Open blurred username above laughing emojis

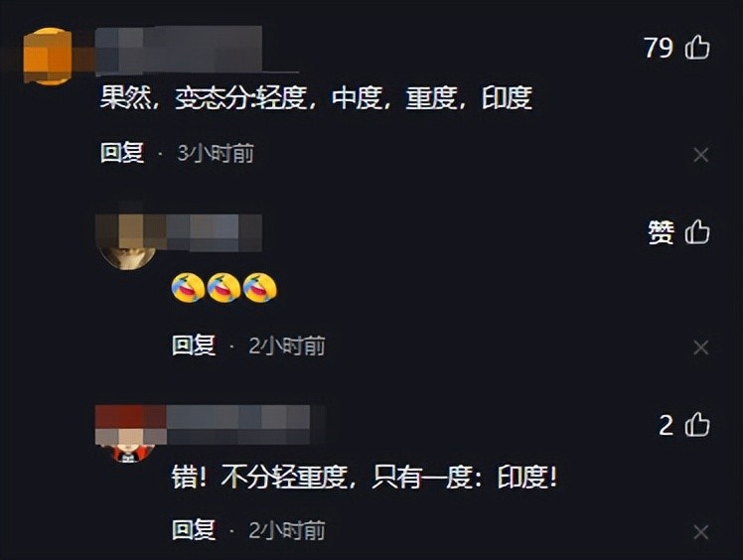coord(215,232)
